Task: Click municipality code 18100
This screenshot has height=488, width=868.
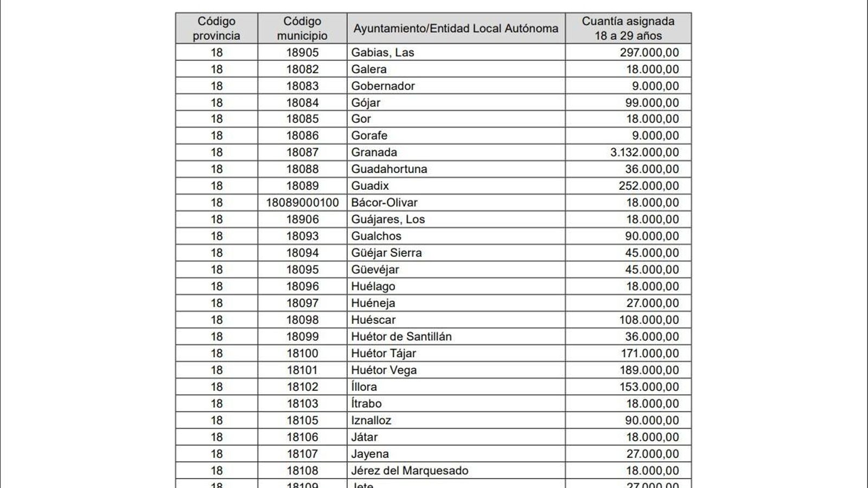Action: [302, 354]
